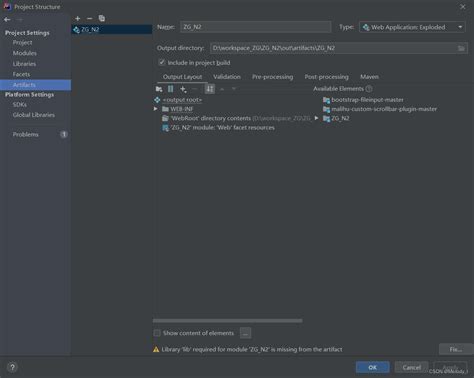The image size is (474, 378).
Task: Click the OK button
Action: (x=372, y=367)
